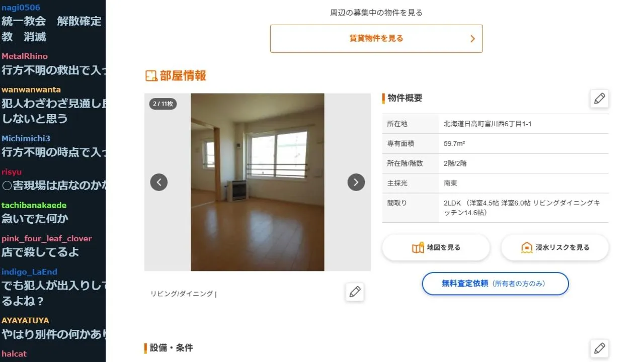Open the 浸水リスクを見る flood risk view

555,247
